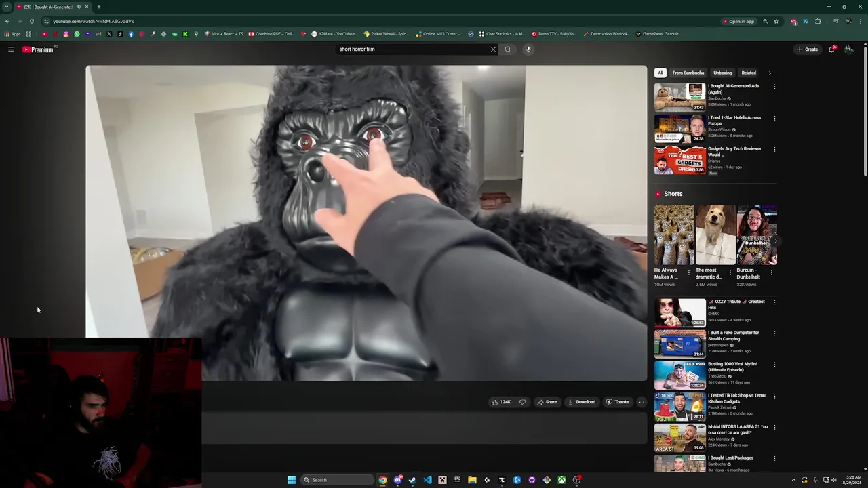This screenshot has width=868, height=488.
Task: Open options for 'I Tried 1-Star Hotels' video
Action: [x=774, y=118]
